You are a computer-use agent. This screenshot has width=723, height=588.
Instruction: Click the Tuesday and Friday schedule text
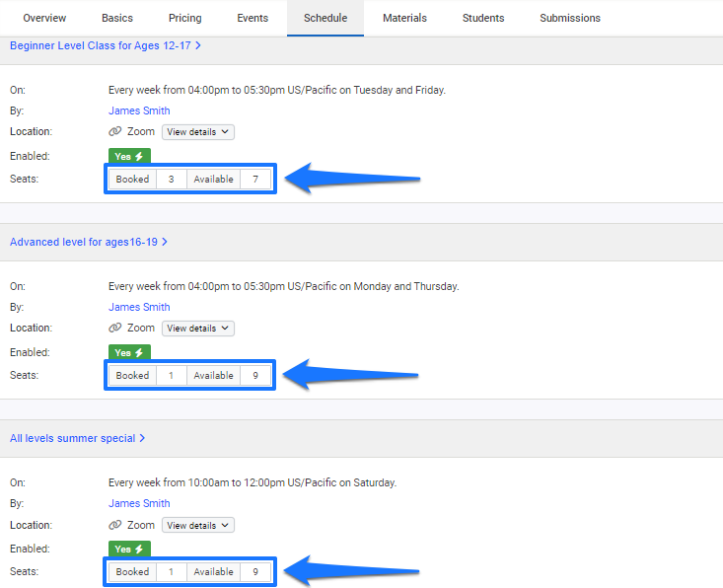click(277, 90)
